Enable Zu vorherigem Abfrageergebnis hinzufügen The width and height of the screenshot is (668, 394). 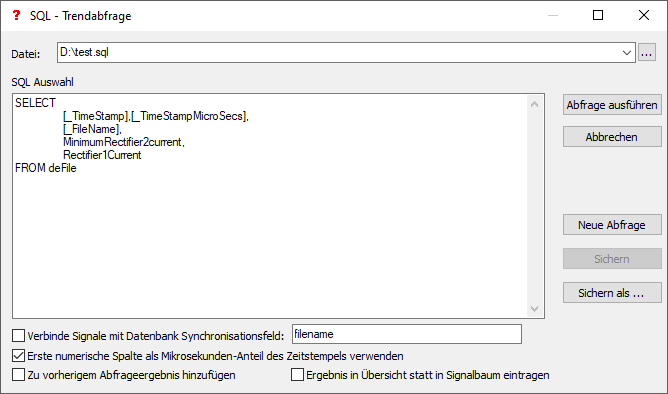coord(18,375)
